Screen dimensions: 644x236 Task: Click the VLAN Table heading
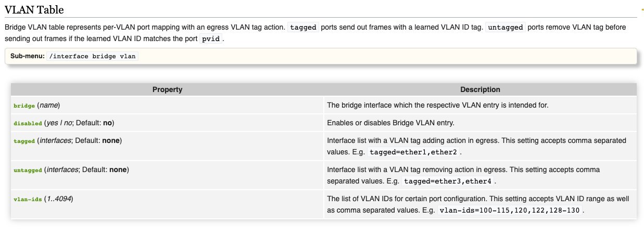click(37, 9)
